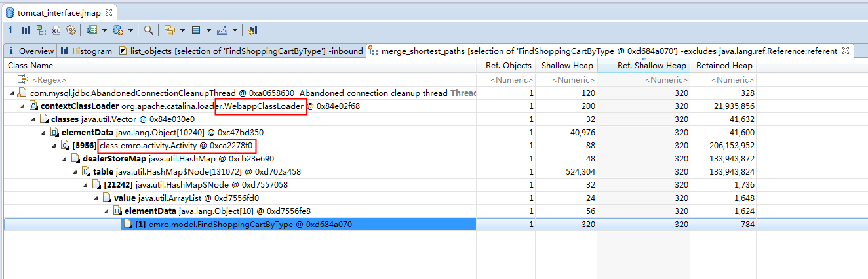Viewport: 868px width, 279px height.
Task: Open the Dominator Tree toolbar icon
Action: tap(41, 30)
